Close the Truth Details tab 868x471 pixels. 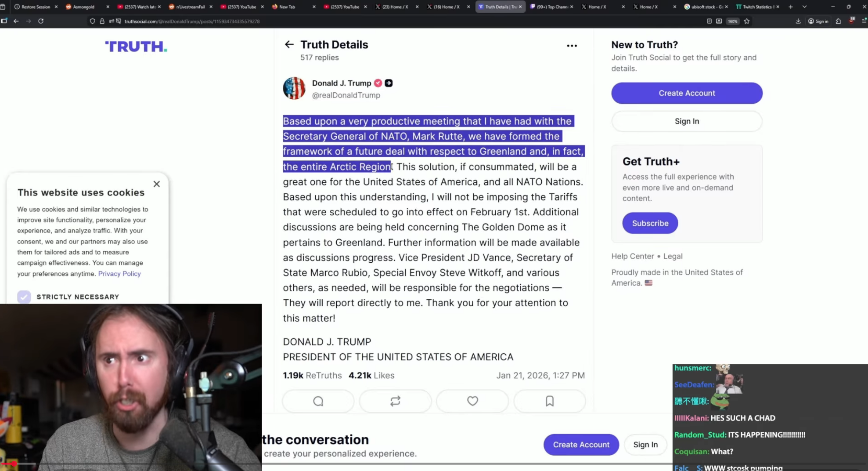(x=520, y=7)
